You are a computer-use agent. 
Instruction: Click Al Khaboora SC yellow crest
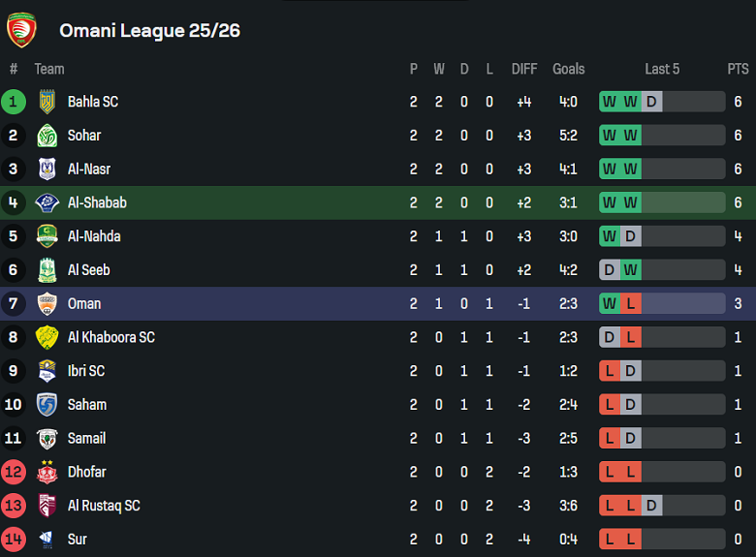point(47,337)
